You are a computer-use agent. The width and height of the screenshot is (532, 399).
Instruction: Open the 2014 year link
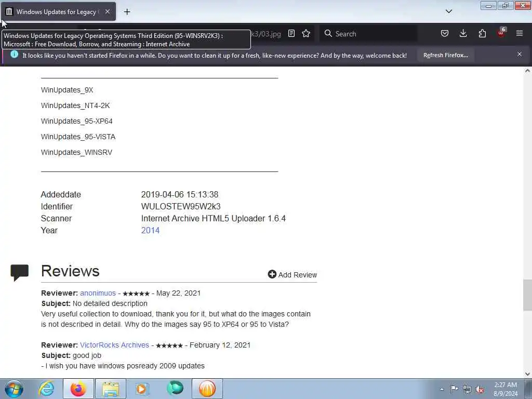(150, 230)
